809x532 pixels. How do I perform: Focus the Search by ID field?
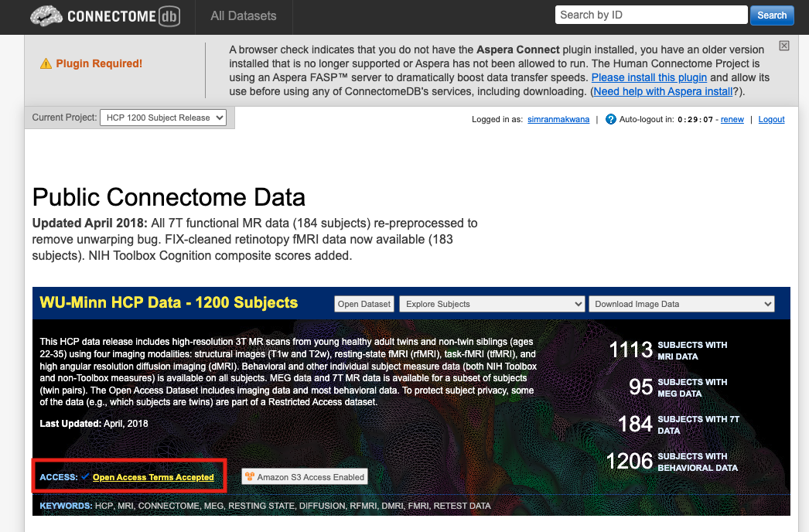tap(651, 15)
